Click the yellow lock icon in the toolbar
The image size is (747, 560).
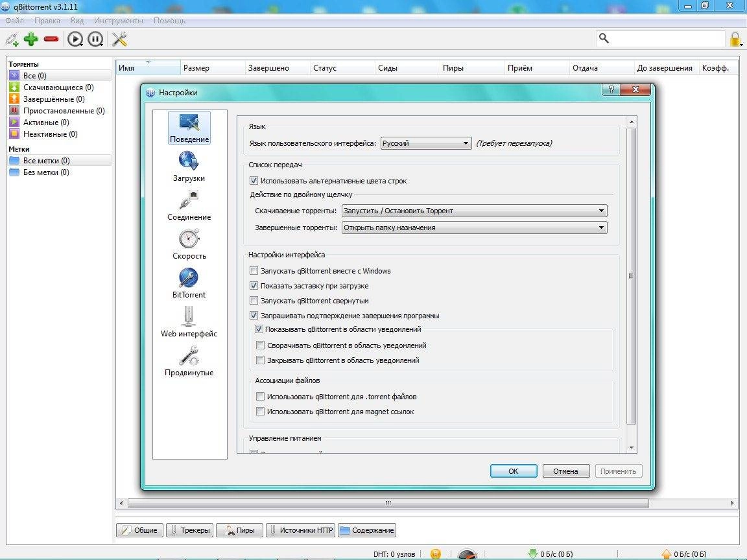coord(735,39)
